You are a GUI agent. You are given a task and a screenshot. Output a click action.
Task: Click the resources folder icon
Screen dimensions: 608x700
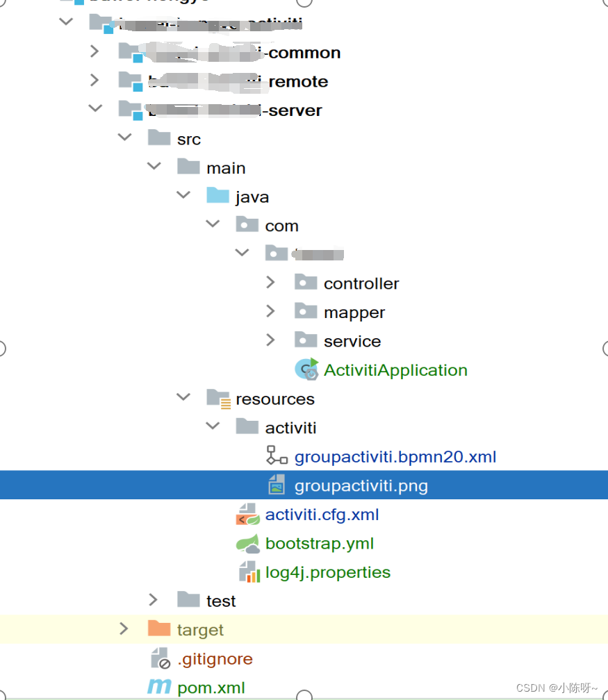point(218,398)
